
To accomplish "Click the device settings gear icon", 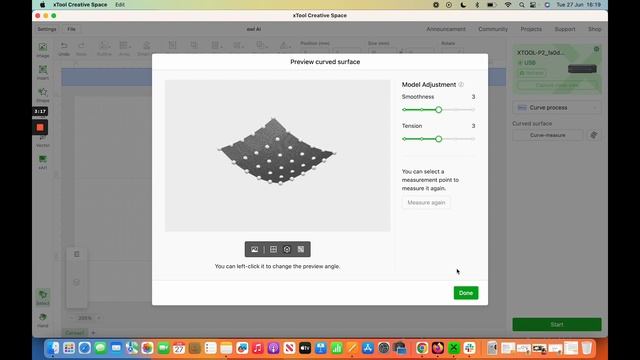I will coord(596,49).
